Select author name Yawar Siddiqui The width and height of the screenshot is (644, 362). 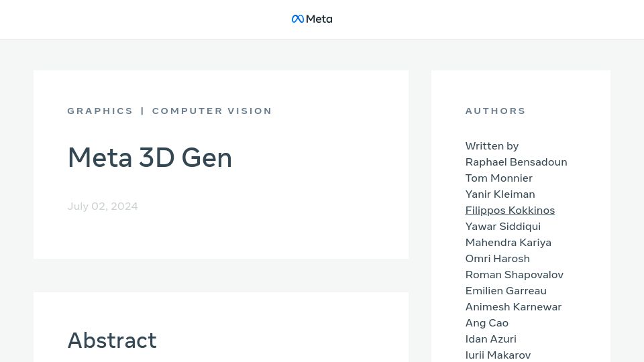click(503, 226)
